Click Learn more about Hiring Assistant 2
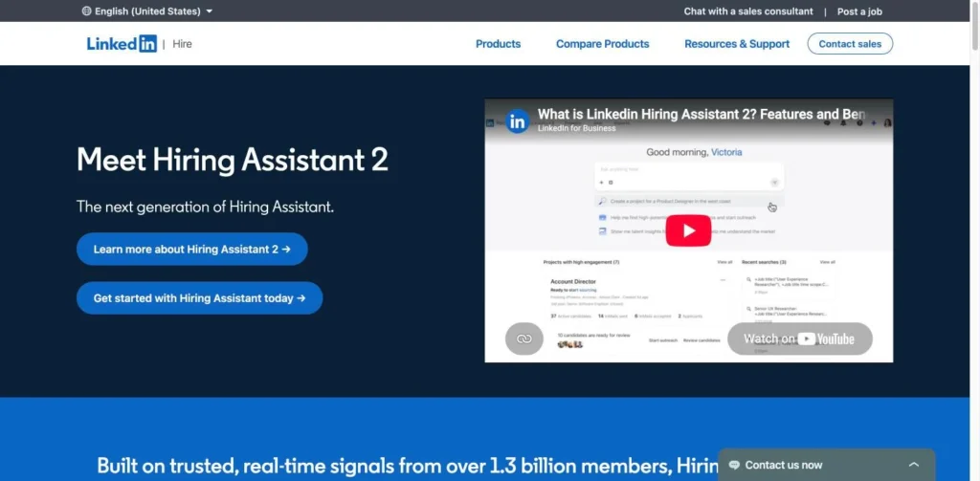Screen dimensions: 980x481 coord(191,250)
